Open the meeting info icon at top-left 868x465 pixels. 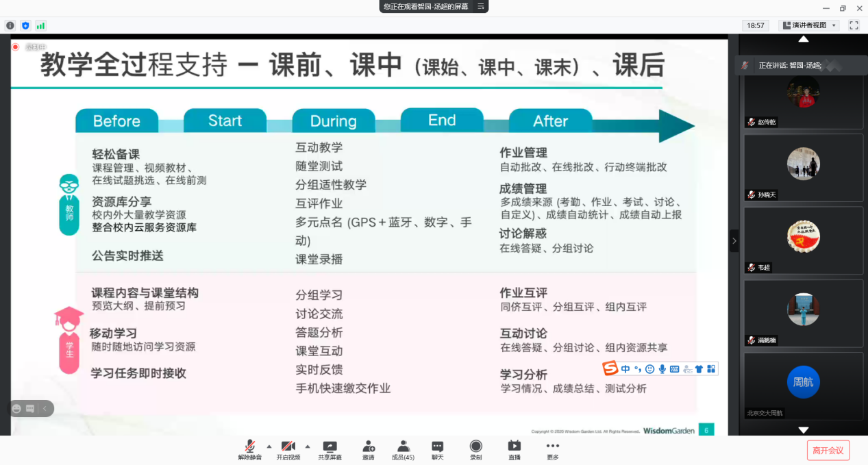(10, 25)
